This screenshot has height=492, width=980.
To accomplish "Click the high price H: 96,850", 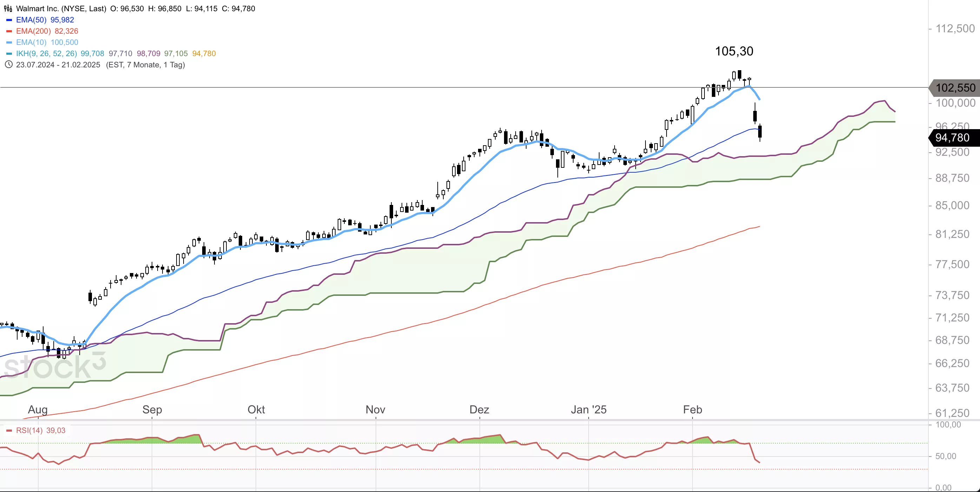I will point(165,8).
